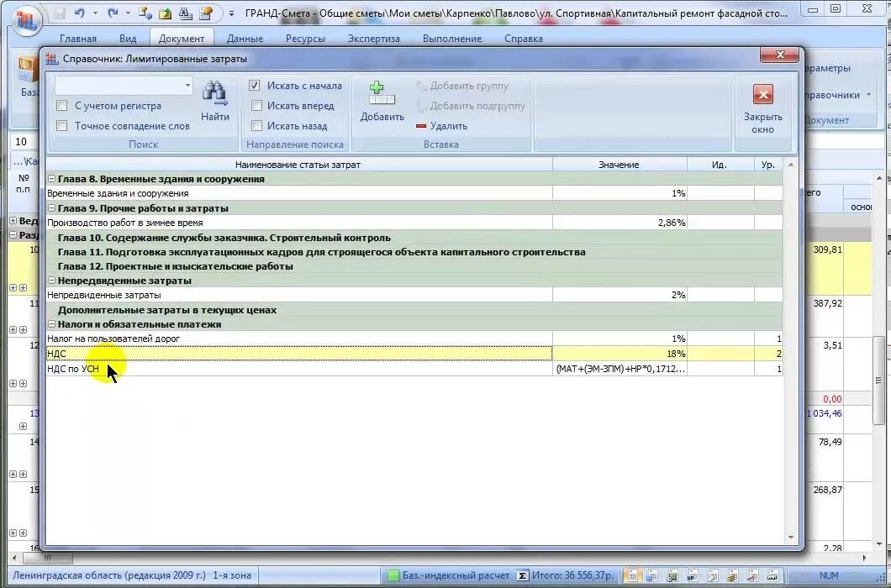Expand the Вед row in background estimate

click(13, 220)
